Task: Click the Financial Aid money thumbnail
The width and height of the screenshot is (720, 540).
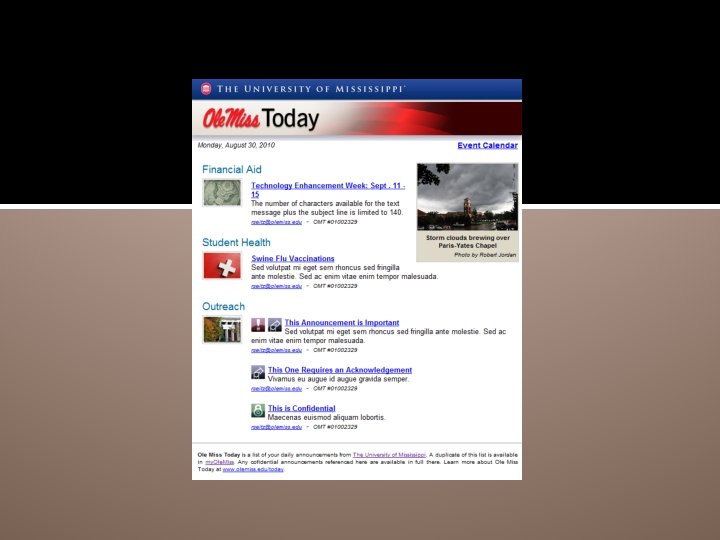Action: click(x=222, y=192)
